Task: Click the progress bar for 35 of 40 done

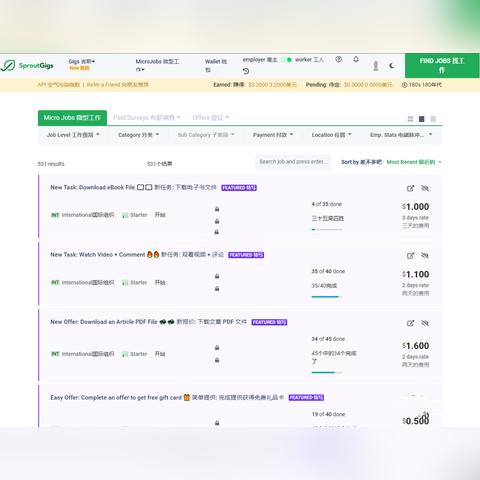Action: click(x=327, y=297)
